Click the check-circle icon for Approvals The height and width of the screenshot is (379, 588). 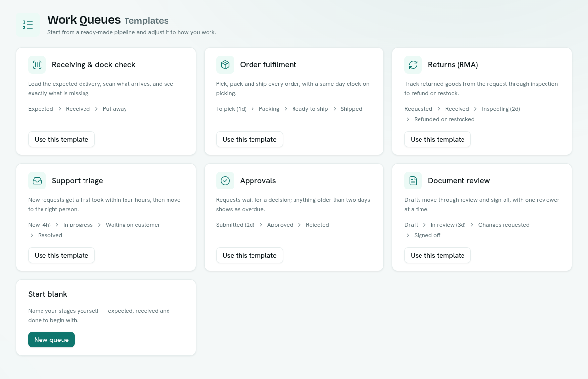[x=225, y=181]
